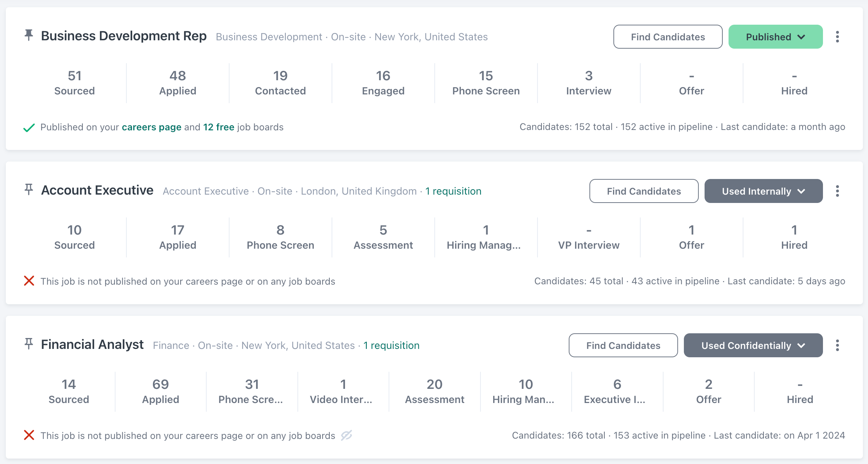
Task: Pin the Account Executive job
Action: click(x=29, y=190)
